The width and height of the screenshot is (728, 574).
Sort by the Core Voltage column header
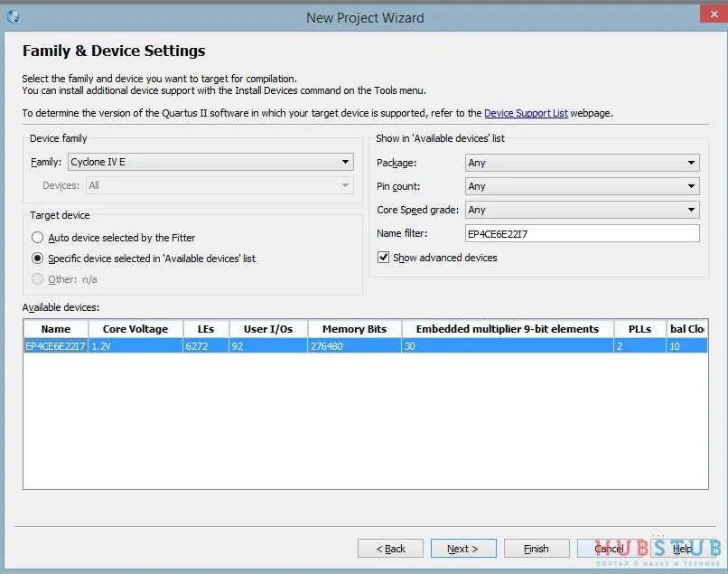[x=135, y=329]
